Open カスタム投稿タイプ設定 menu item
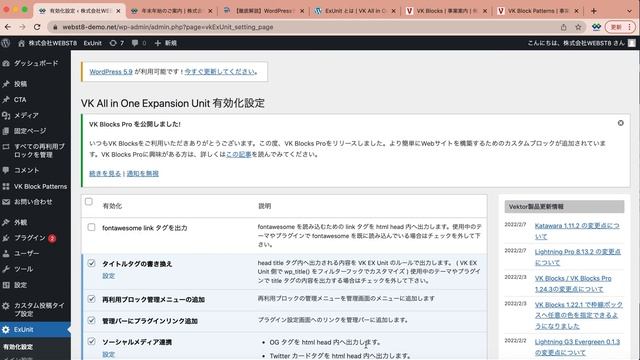Screen dimensions: 640x360 [x=39, y=309]
